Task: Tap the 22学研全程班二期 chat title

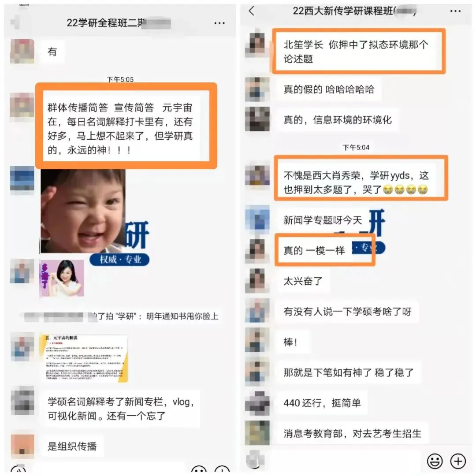Action: 119,23
